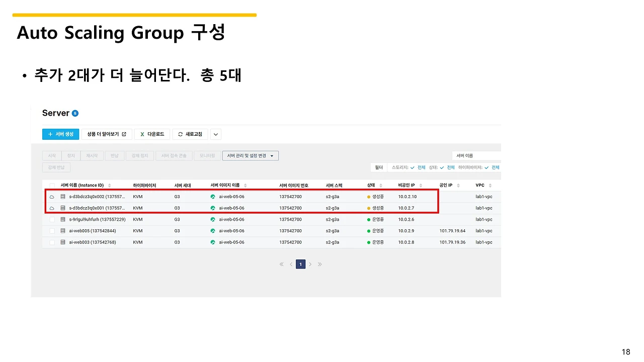Click yellow 생성중 status of s-d3bdcz3q0x002
The width and height of the screenshot is (644, 362).
click(375, 197)
